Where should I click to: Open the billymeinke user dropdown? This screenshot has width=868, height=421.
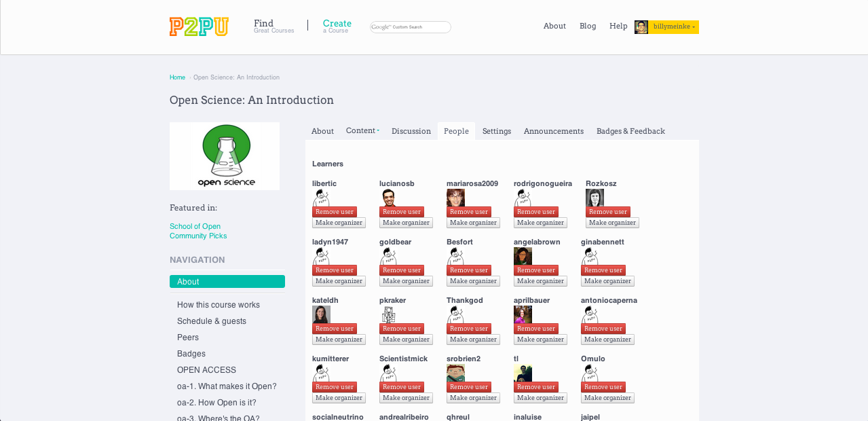pos(674,26)
